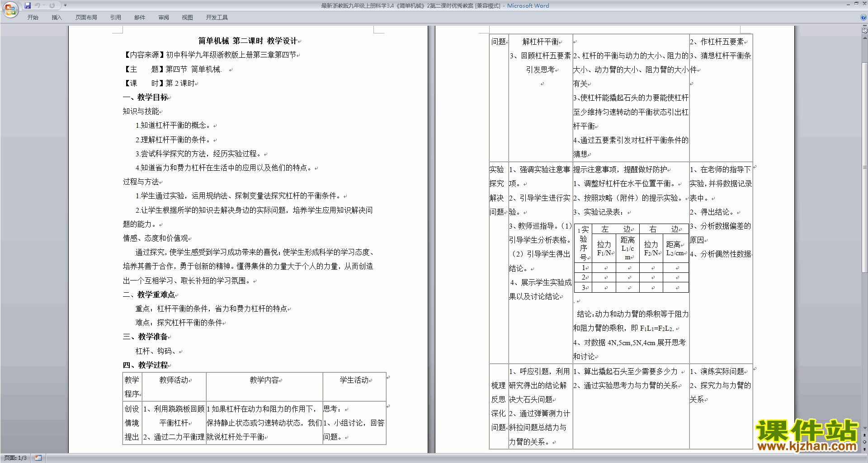Open Customize Quick Access Toolbar dropdown

click(65, 5)
